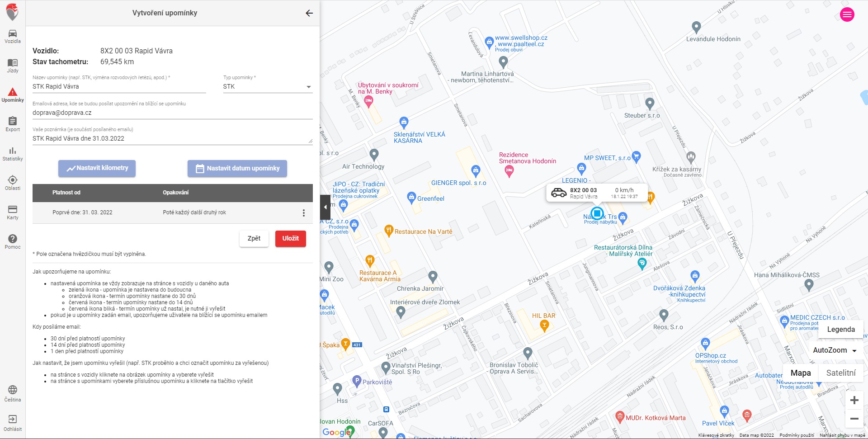Viewport: 868px width, 439px height.
Task: Click Nastavit datum upomínky button
Action: (x=237, y=169)
